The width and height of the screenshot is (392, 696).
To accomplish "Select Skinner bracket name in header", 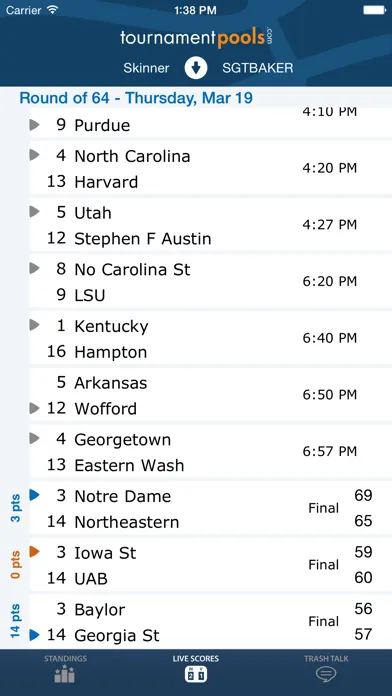I will click(x=146, y=68).
